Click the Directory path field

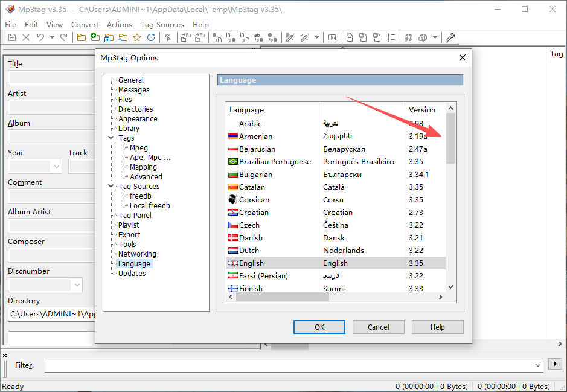[x=52, y=314]
